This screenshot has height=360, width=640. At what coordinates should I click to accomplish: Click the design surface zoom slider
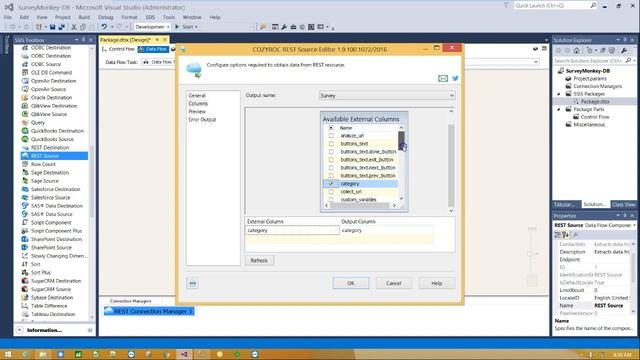pyautogui.click(x=531, y=253)
